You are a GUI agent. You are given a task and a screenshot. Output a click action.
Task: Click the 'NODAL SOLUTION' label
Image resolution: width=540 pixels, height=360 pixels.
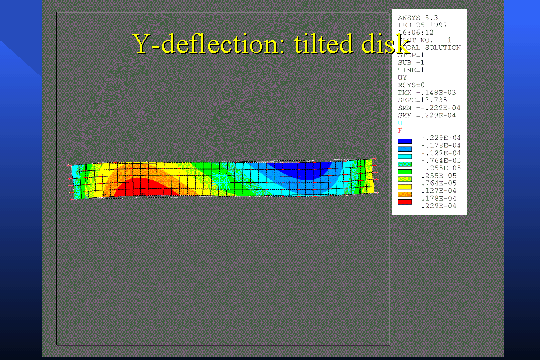[x=435, y=48]
